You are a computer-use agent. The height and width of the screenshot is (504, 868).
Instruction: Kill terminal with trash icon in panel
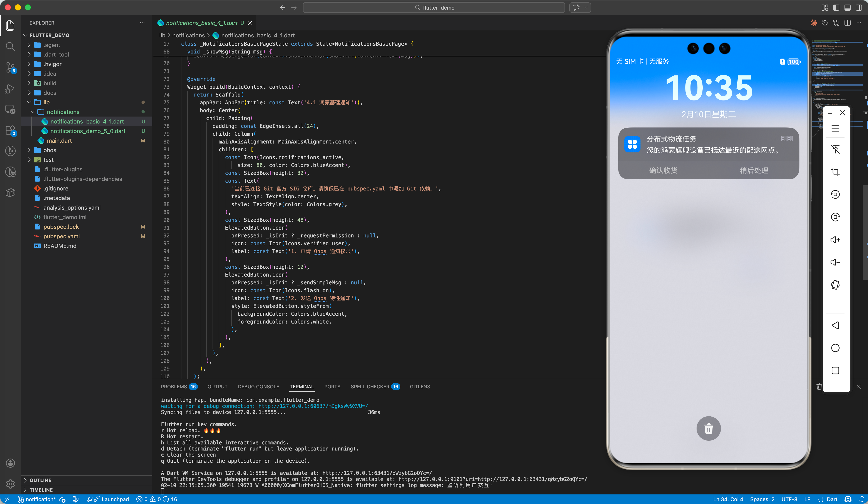(819, 387)
